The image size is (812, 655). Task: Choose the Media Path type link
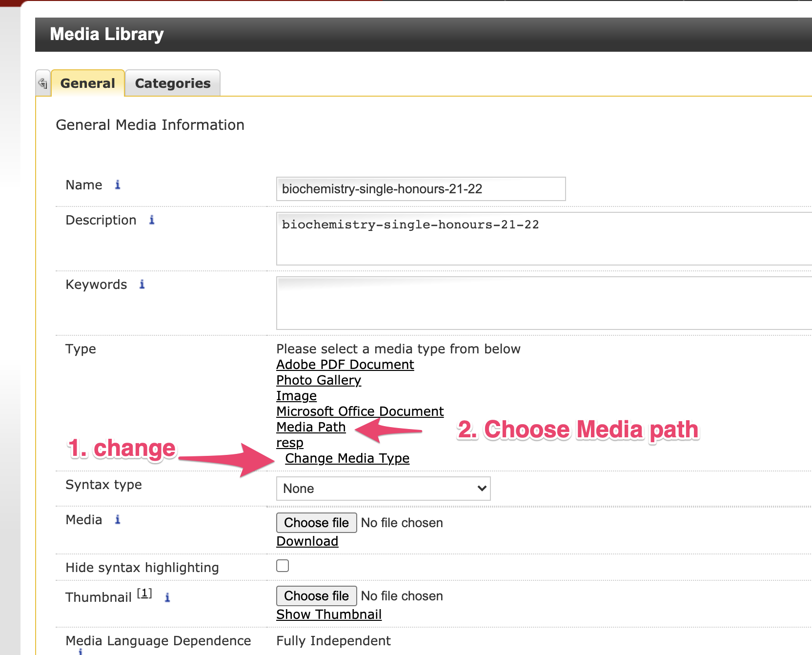(x=311, y=427)
